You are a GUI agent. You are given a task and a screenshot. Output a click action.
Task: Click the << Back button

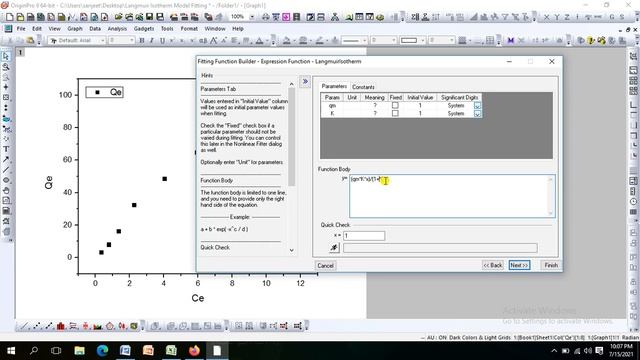coord(493,265)
